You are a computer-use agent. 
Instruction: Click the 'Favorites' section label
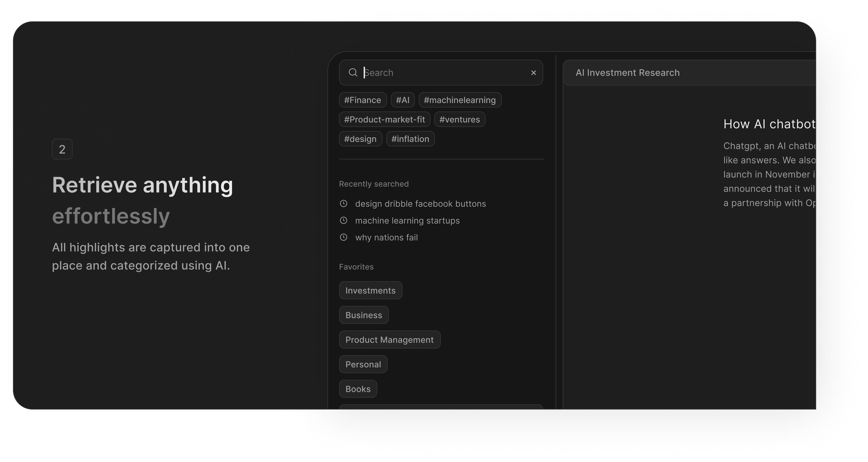(356, 267)
